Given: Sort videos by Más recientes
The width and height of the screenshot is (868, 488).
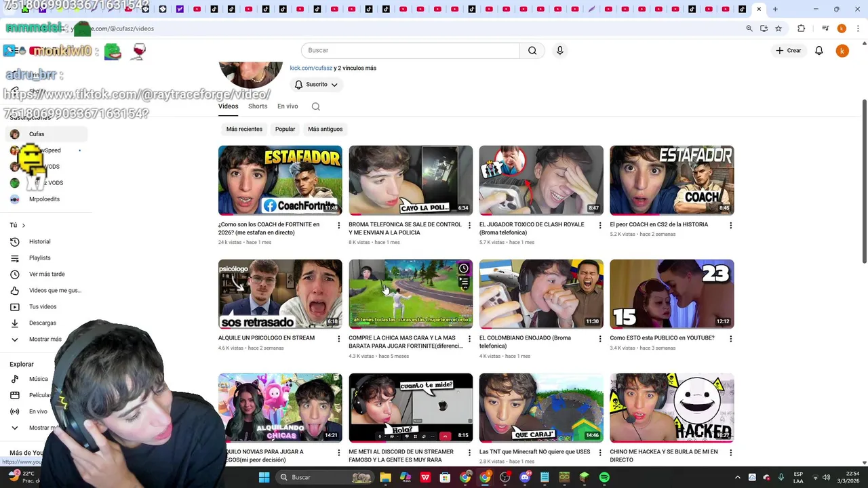Looking at the screenshot, I should pos(244,129).
